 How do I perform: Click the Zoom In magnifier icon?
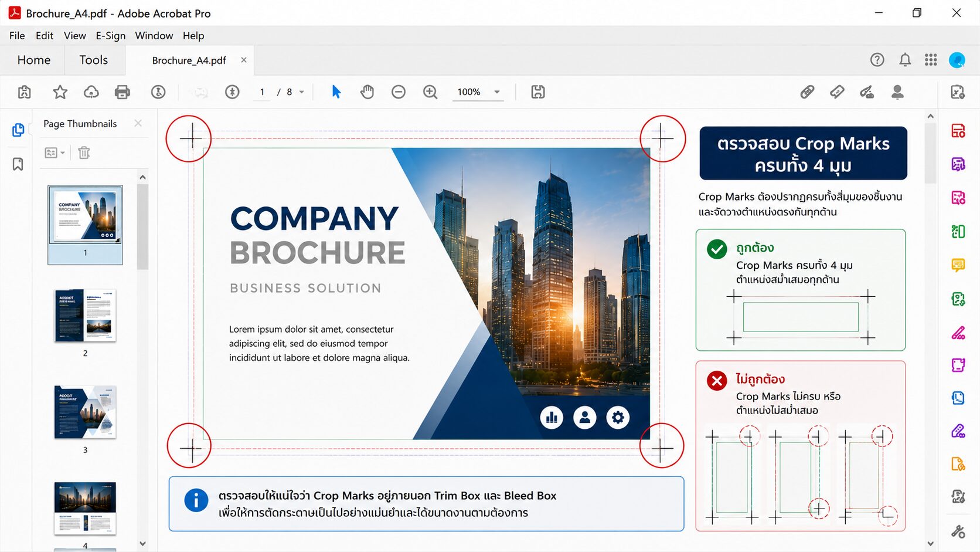pos(430,92)
